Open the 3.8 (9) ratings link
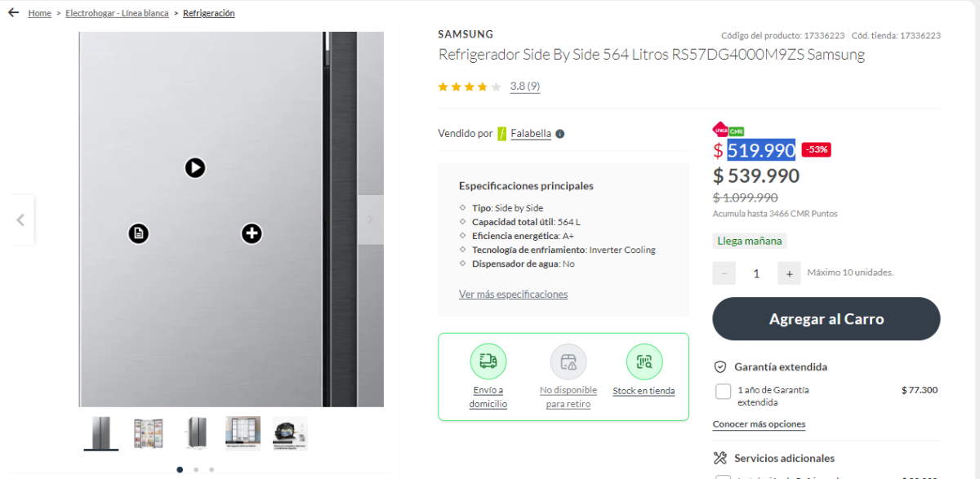 (x=524, y=86)
